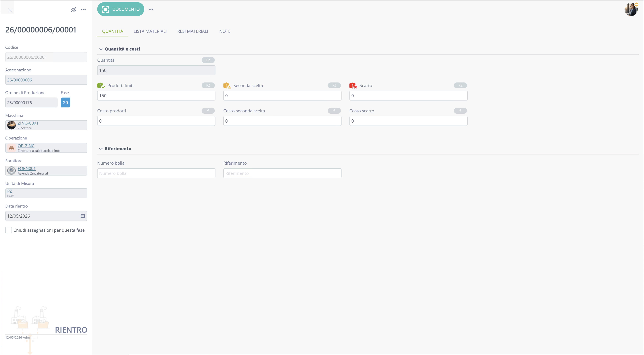The height and width of the screenshot is (355, 644).
Task: Enable Chiudi assegnazioni per questa fase checkbox
Action: 9,230
